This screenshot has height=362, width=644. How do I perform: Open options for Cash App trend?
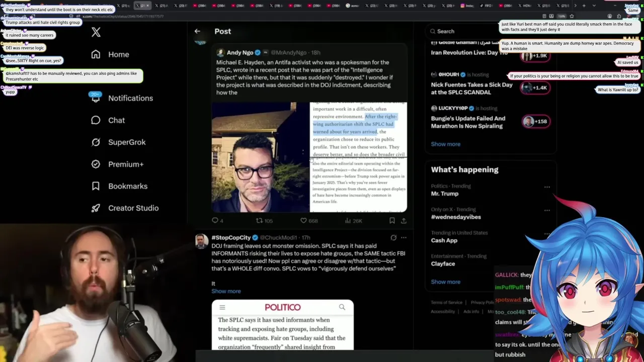(x=547, y=234)
